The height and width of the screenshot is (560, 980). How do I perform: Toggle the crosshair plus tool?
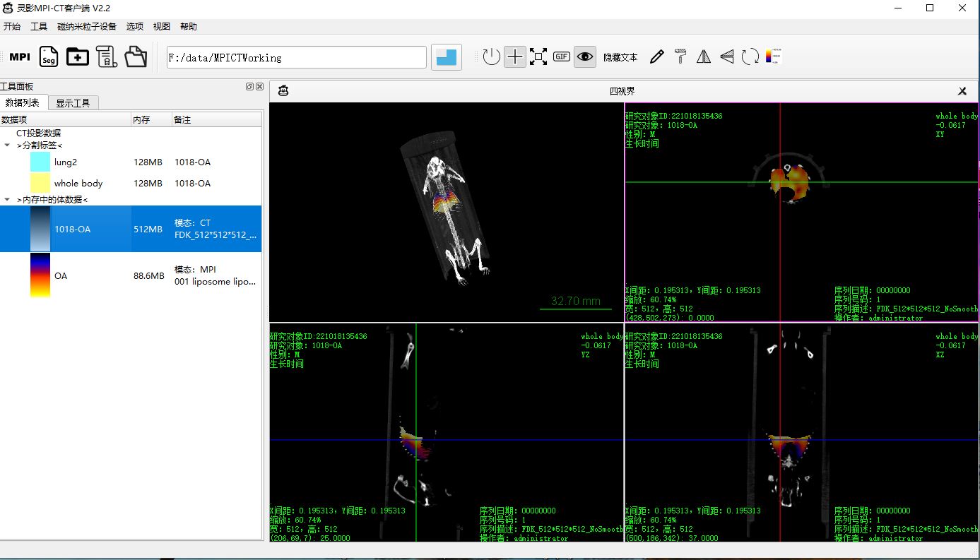516,56
